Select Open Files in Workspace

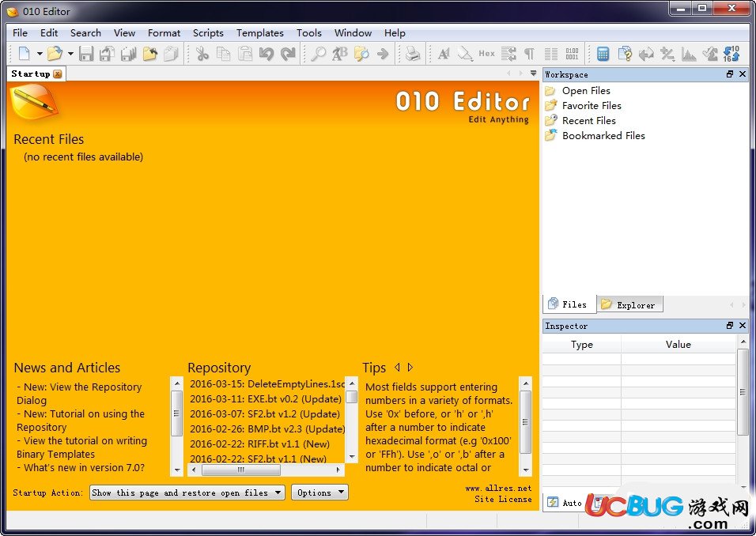[586, 91]
